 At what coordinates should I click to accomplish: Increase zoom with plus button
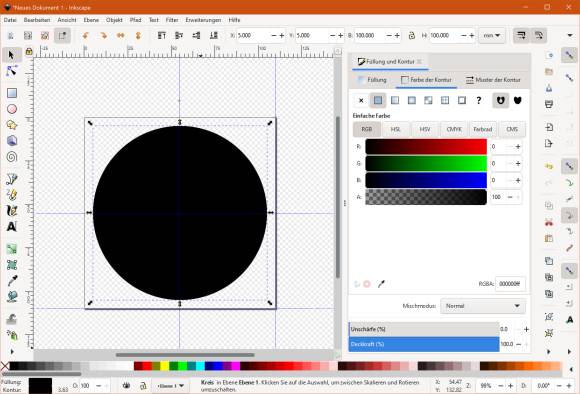click(510, 386)
